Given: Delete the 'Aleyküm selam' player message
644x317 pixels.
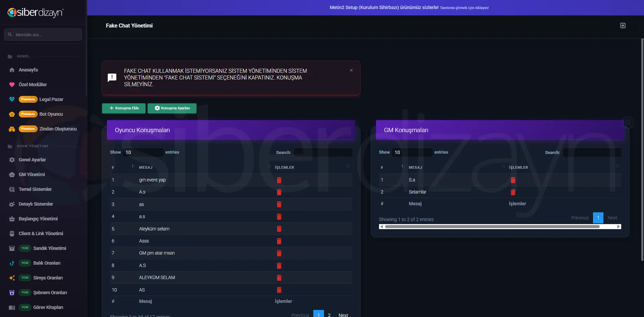Looking at the screenshot, I should tap(279, 229).
